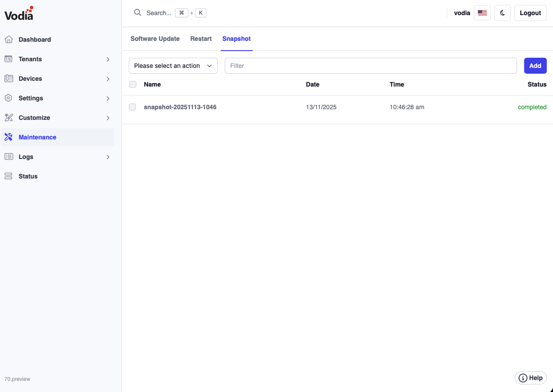Click the Status server icon
The width and height of the screenshot is (553, 392).
point(8,176)
